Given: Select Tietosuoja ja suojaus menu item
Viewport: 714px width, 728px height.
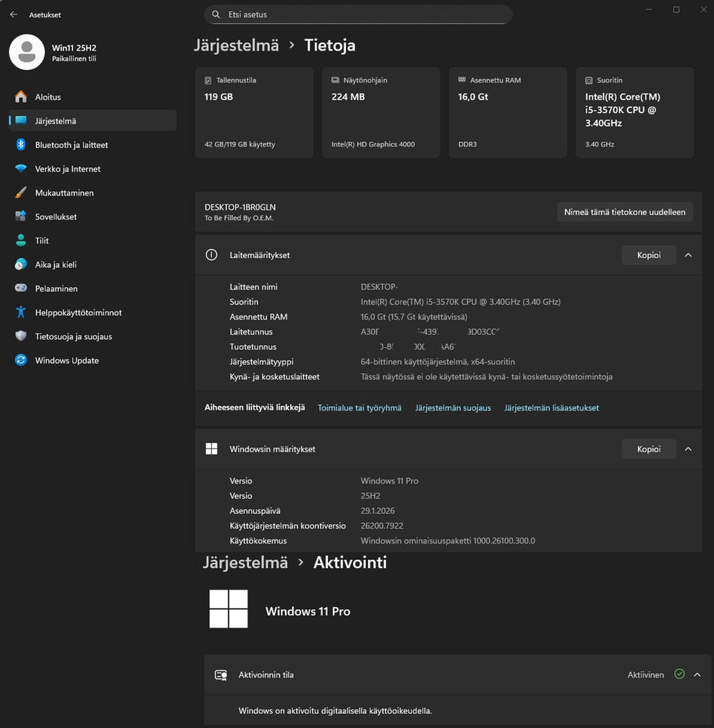Looking at the screenshot, I should click(73, 337).
